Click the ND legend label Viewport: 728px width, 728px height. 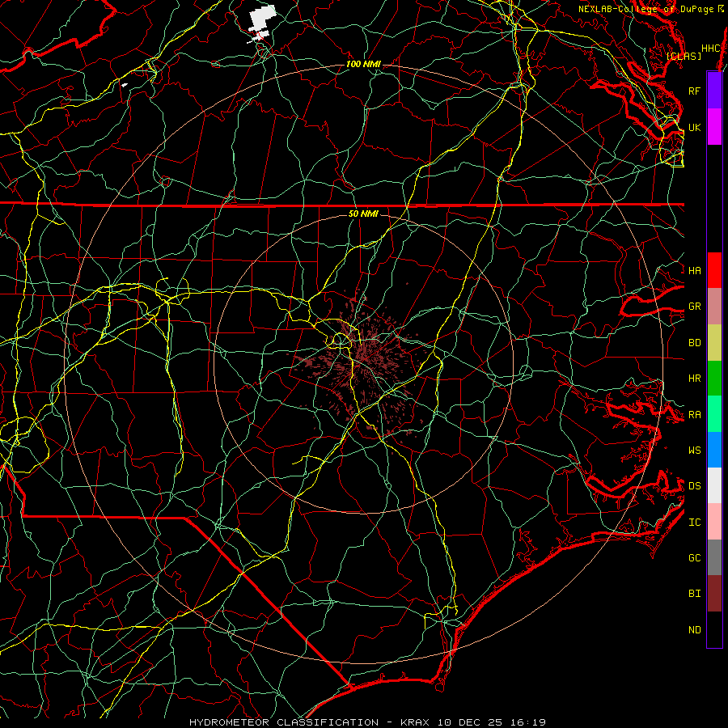tap(694, 630)
